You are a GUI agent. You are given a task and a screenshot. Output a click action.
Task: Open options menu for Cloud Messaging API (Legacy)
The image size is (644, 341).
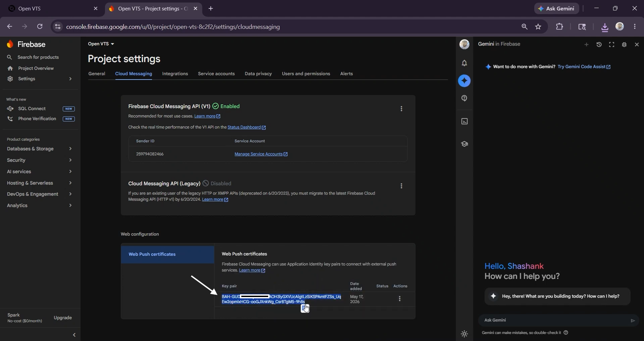(x=401, y=186)
